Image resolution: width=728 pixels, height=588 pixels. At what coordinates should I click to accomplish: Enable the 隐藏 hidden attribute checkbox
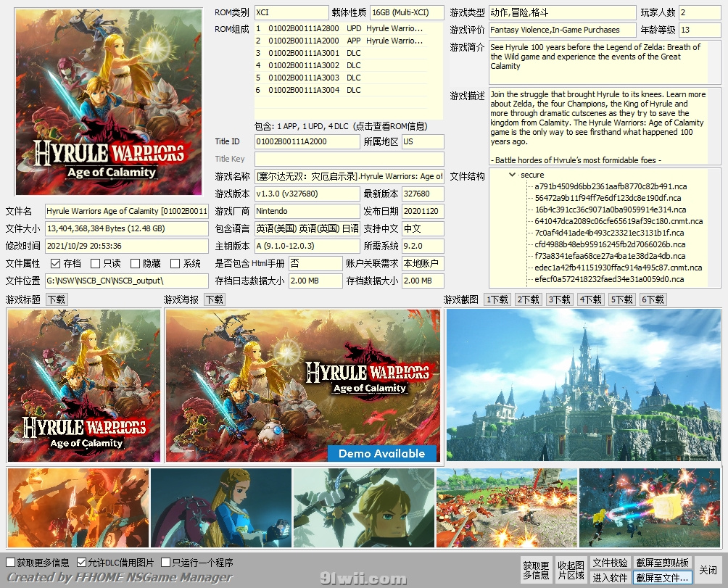pos(136,263)
